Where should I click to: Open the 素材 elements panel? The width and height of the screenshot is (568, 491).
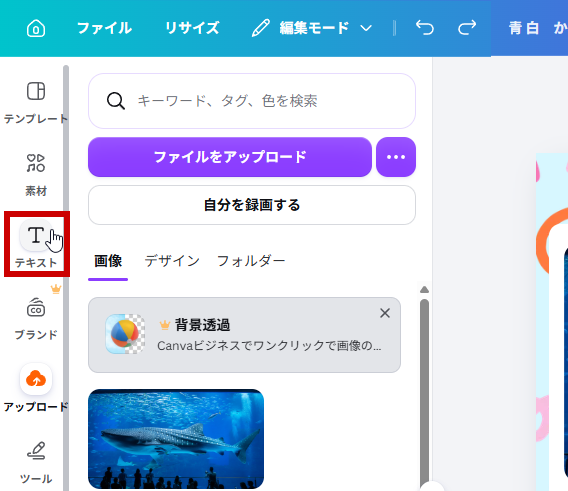point(36,175)
